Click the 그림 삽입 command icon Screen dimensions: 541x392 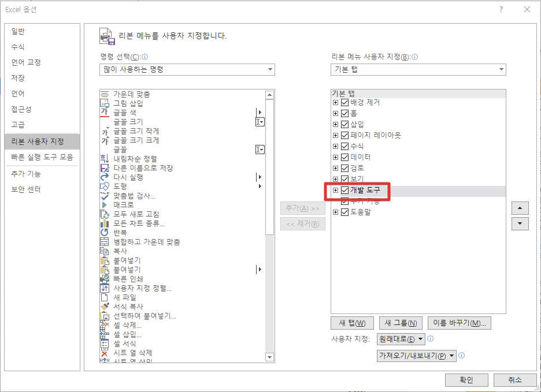105,103
